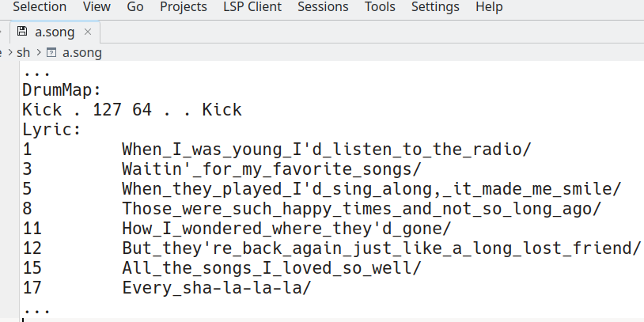
Task: Open the Settings menu
Action: pyautogui.click(x=435, y=7)
